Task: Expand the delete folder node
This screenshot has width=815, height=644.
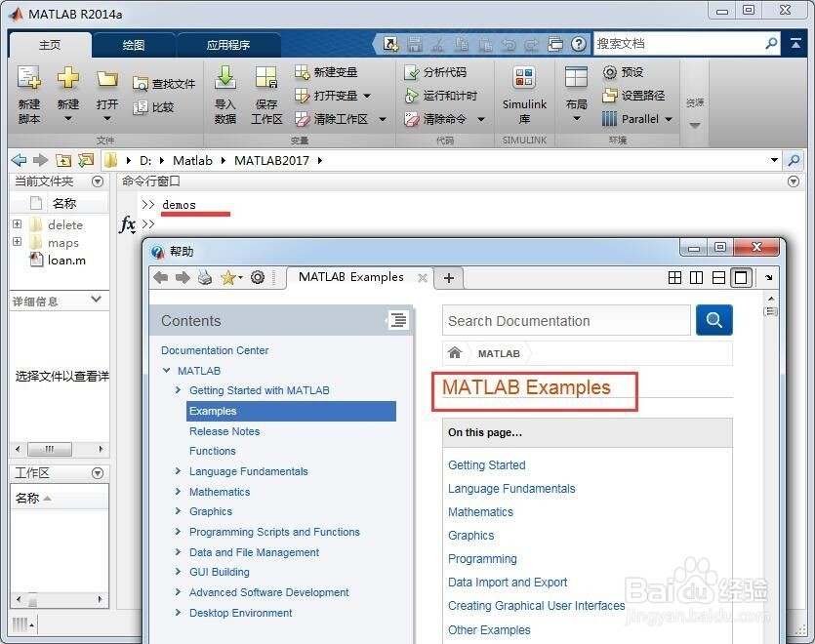Action: pyautogui.click(x=18, y=224)
